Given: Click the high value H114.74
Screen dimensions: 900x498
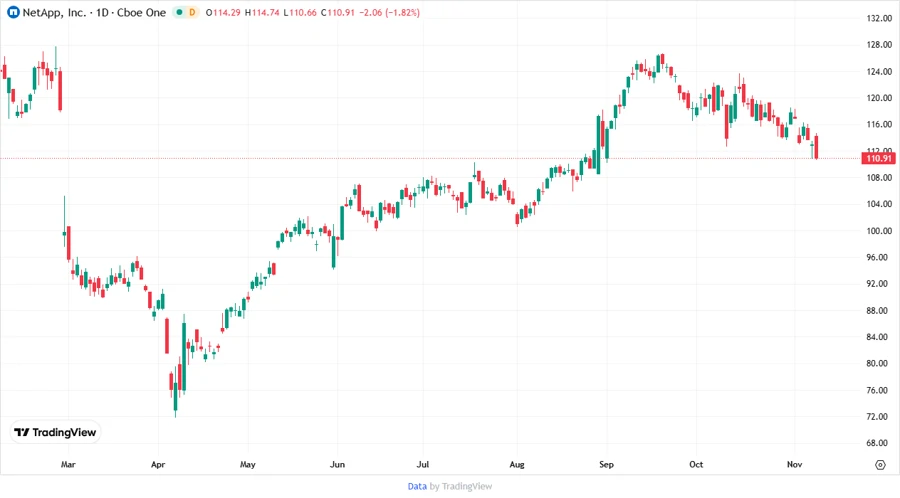Looking at the screenshot, I should tap(262, 12).
